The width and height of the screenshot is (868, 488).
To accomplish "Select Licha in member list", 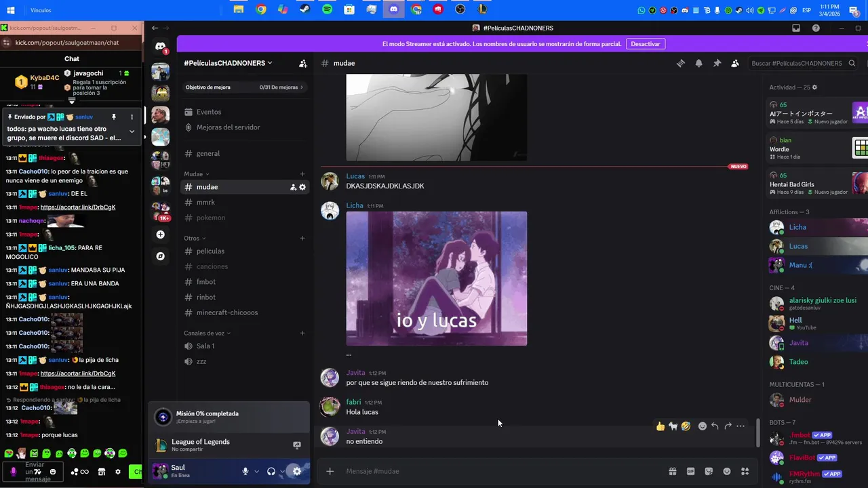I will point(818,227).
